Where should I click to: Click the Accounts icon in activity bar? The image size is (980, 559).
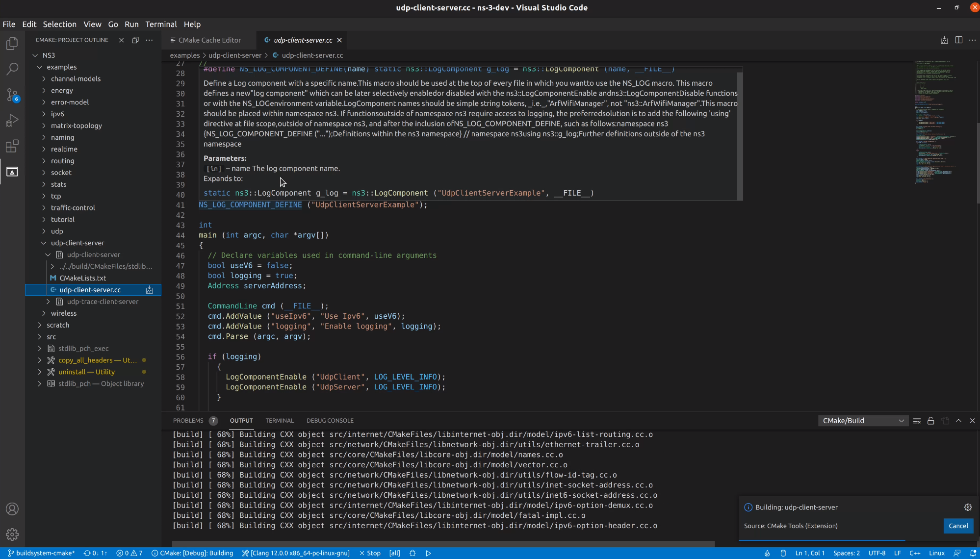point(12,509)
